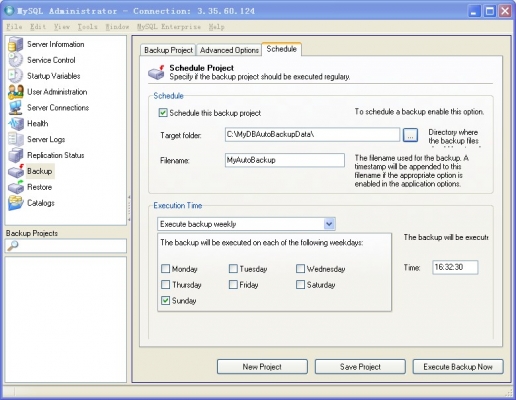Minimize the MySQL Administrator window
Screen dimensions: 516x400
pos(474,11)
